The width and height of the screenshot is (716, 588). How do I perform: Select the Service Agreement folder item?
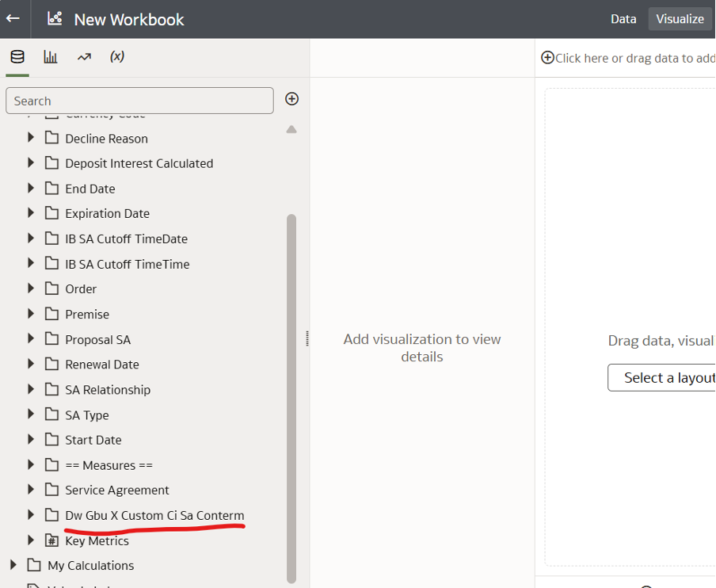[x=117, y=490]
